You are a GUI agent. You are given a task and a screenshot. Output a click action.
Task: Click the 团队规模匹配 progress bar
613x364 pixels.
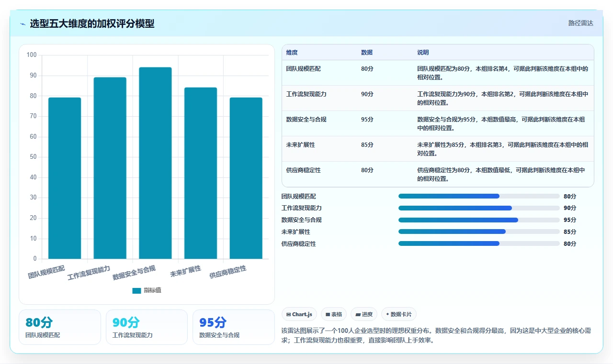coord(479,196)
